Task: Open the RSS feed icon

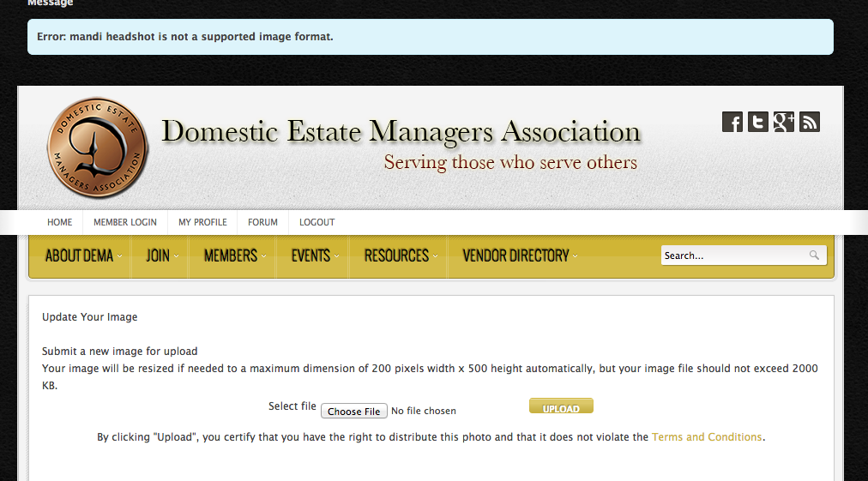Action: [810, 122]
